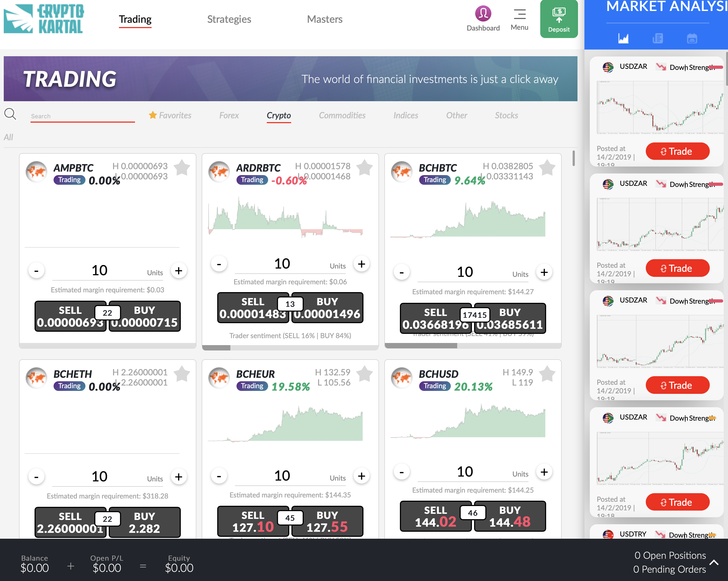Sell BCHETH at 2.26000001
728x581 pixels.
click(x=70, y=522)
